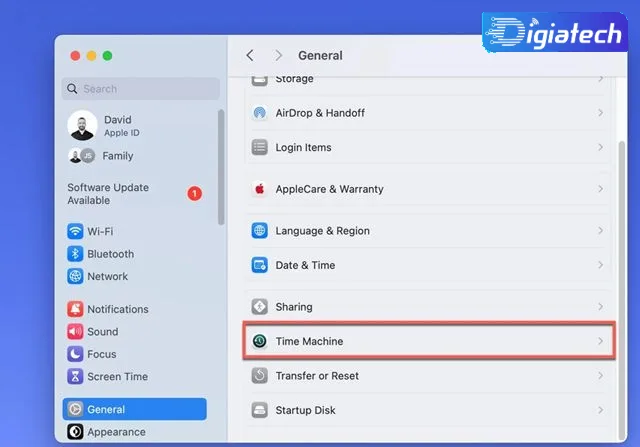
Task: Open Time Machine settings label
Action: click(309, 341)
